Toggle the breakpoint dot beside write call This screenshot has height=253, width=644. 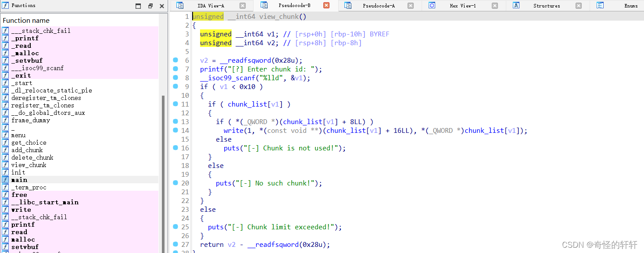pyautogui.click(x=175, y=130)
